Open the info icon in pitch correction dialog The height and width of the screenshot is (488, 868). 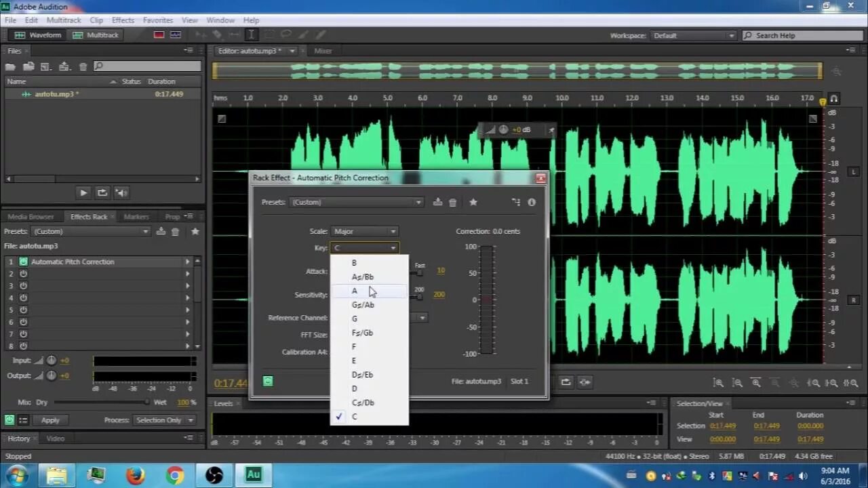click(532, 202)
